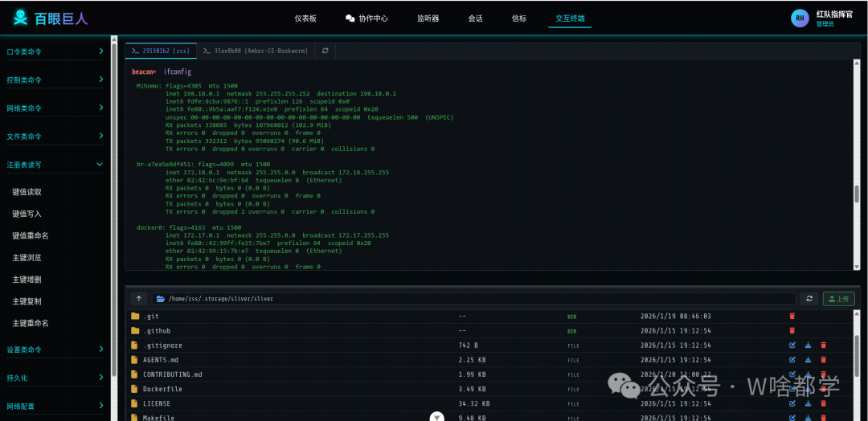Select 主键浏览 command

27,258
